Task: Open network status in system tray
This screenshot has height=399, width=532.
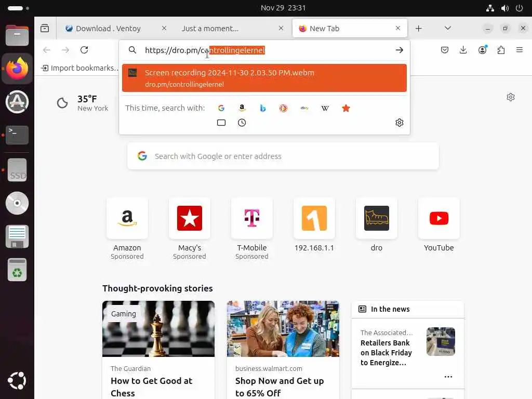Action: pos(490,8)
